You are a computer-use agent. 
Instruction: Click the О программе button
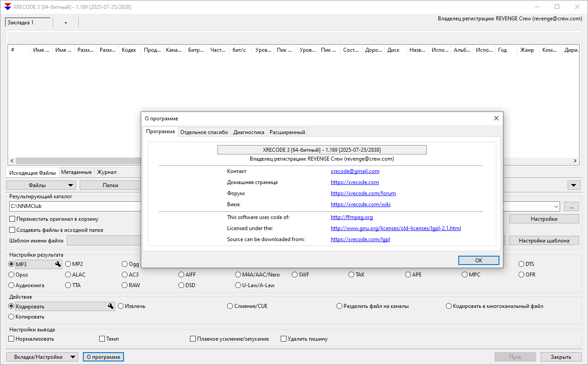(103, 357)
